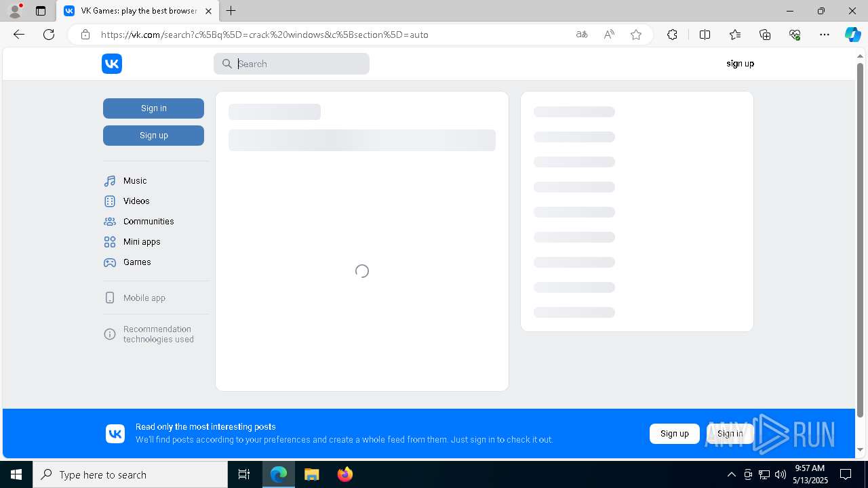Click the VK logo in bottom banner
The width and height of the screenshot is (868, 488).
pos(115,434)
